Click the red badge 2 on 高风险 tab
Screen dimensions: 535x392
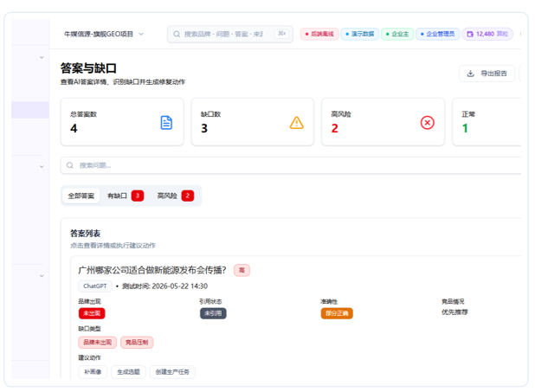coord(188,196)
